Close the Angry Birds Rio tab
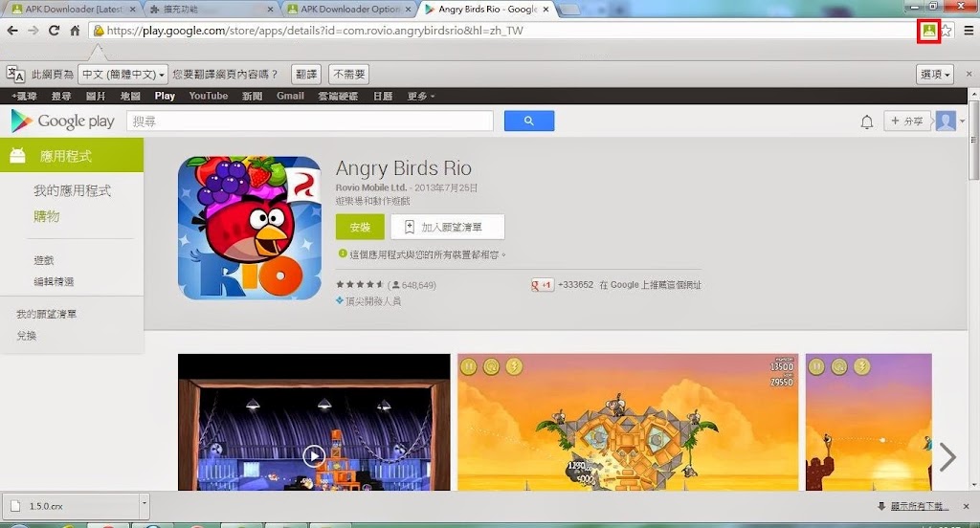Screen dimensions: 980x528 pyautogui.click(x=546, y=10)
